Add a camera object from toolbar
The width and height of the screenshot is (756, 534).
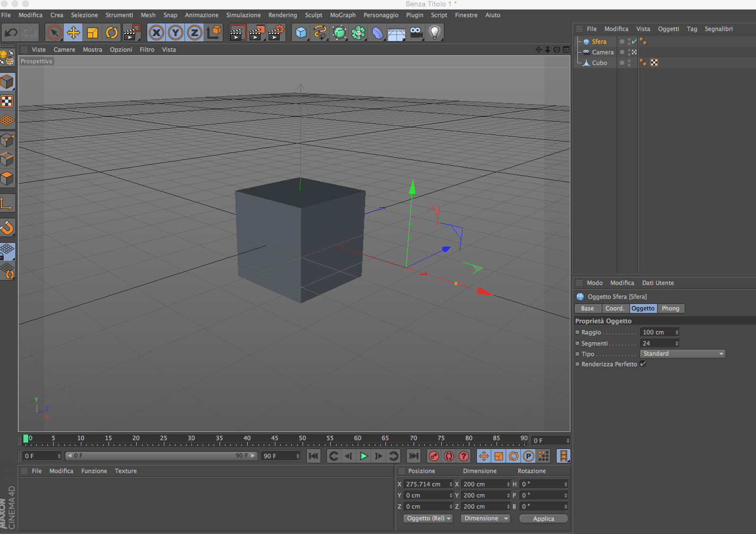416,33
